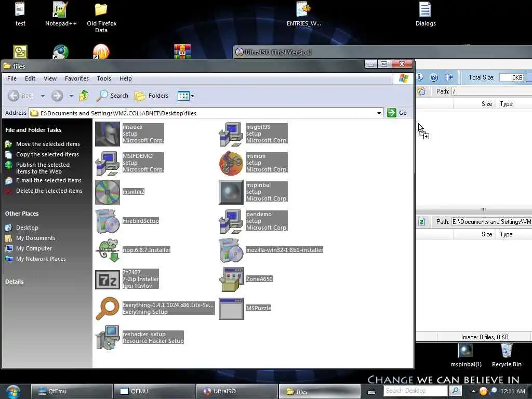Select the npp.6.8.7.Installer chameleon icon
The height and width of the screenshot is (399, 532).
coord(107,250)
